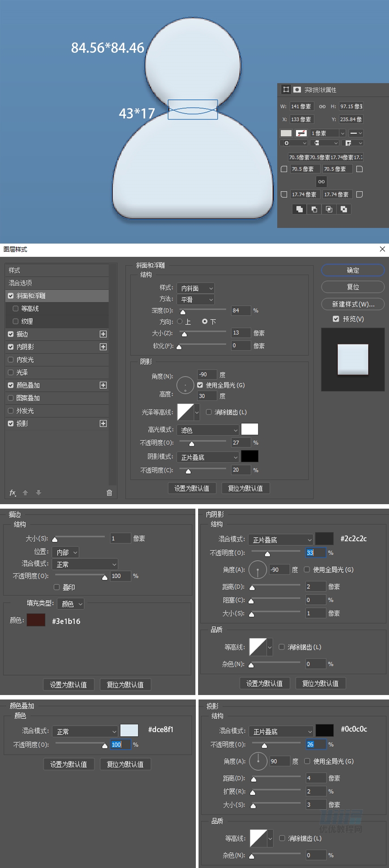Delete effect with trash icon
The height and width of the screenshot is (868, 389).
click(x=109, y=493)
